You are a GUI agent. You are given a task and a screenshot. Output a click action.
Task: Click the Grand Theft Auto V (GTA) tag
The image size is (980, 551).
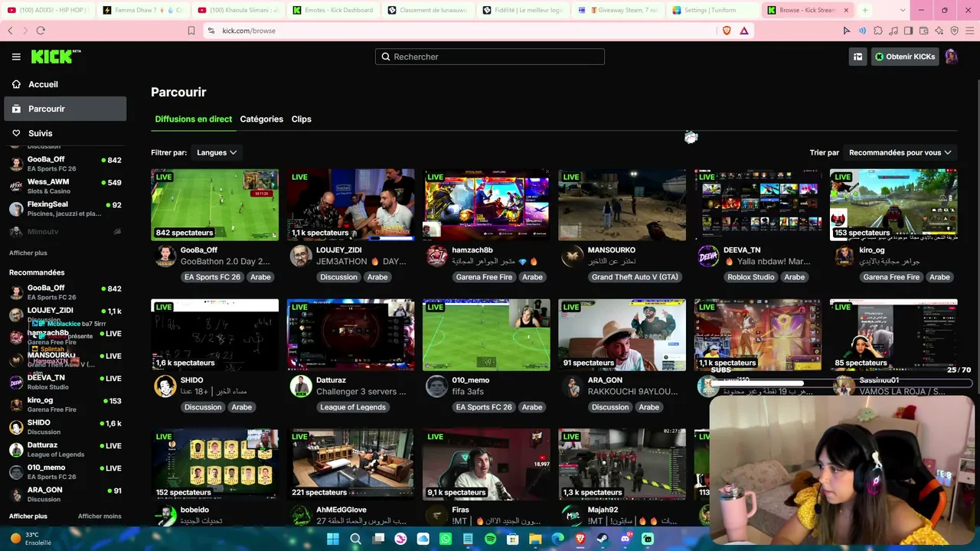coord(635,277)
